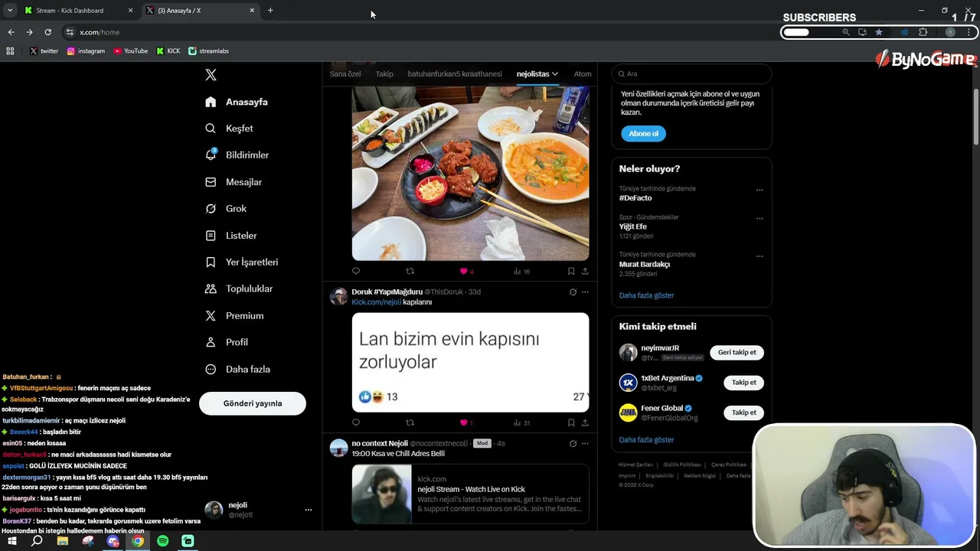980x551 pixels.
Task: Open Anasayfa home in sidebar
Action: pos(237,102)
